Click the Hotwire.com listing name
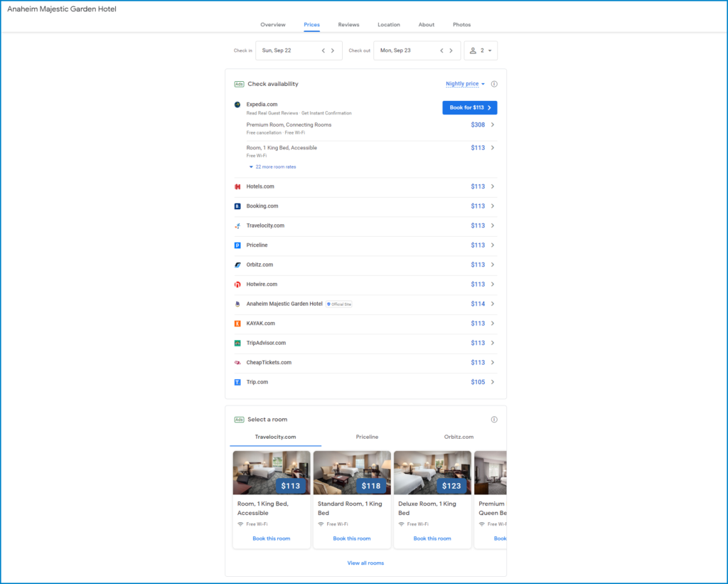Screen dimensions: 728x584 click(262, 285)
